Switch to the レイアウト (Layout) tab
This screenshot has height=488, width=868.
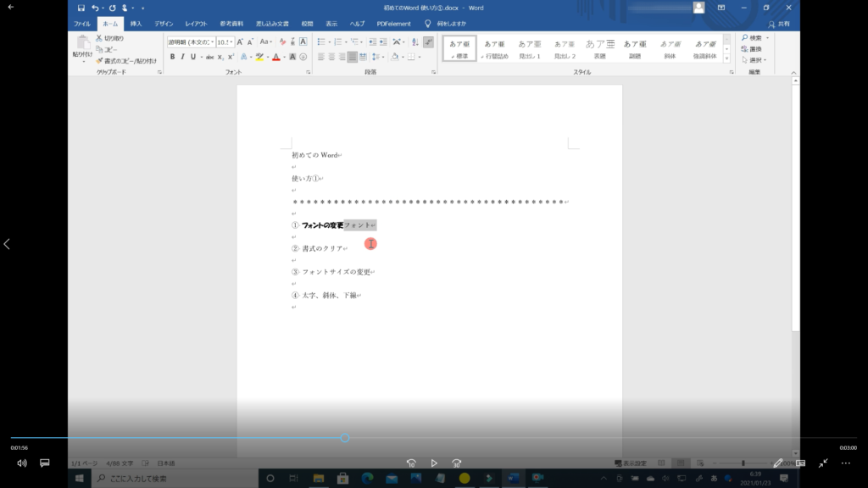[196, 24]
